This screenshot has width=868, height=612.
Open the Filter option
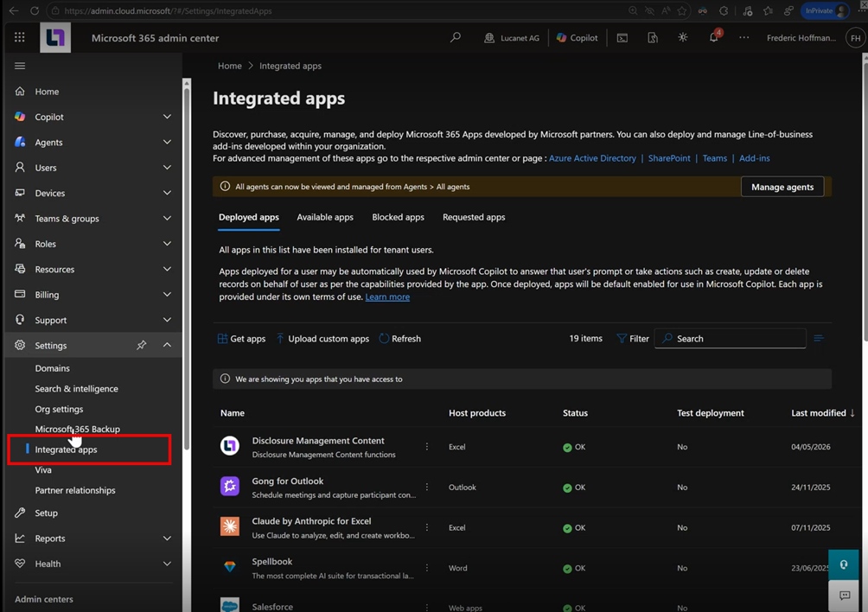coord(633,339)
